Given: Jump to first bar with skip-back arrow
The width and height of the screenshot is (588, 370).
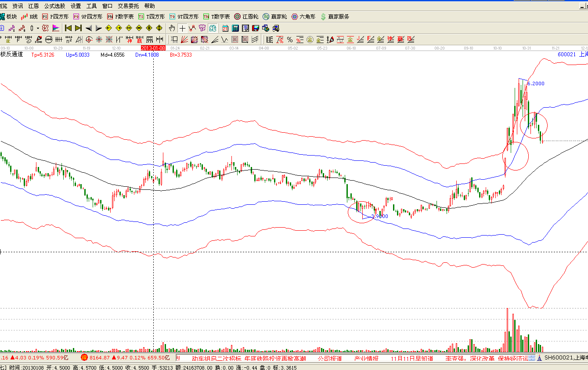Looking at the screenshot, I should click(x=68, y=28).
